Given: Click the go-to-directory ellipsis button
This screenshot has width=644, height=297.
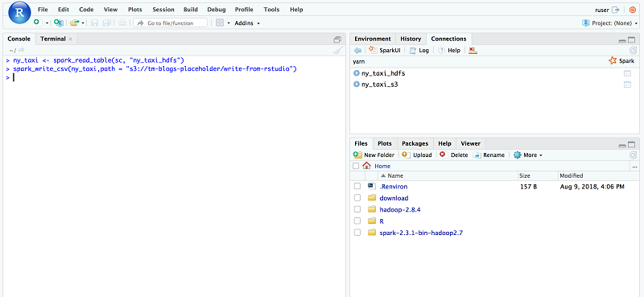Looking at the screenshot, I should coord(635,167).
